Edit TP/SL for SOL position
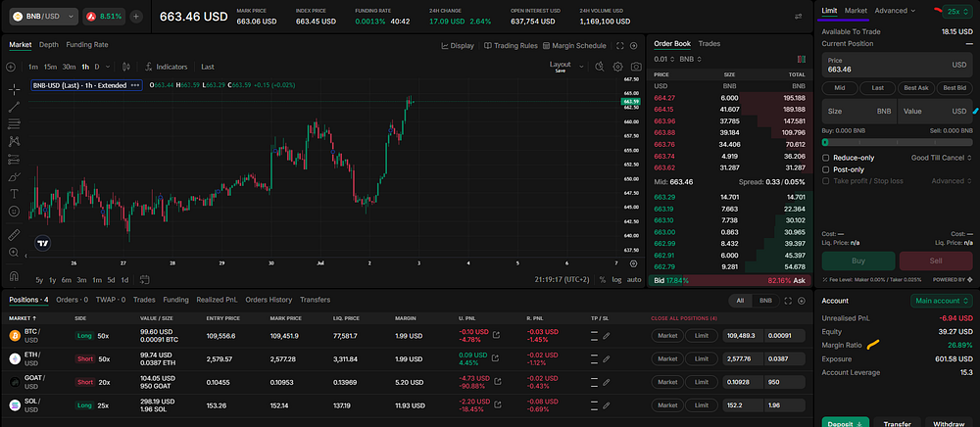The width and height of the screenshot is (980, 427). [x=607, y=405]
